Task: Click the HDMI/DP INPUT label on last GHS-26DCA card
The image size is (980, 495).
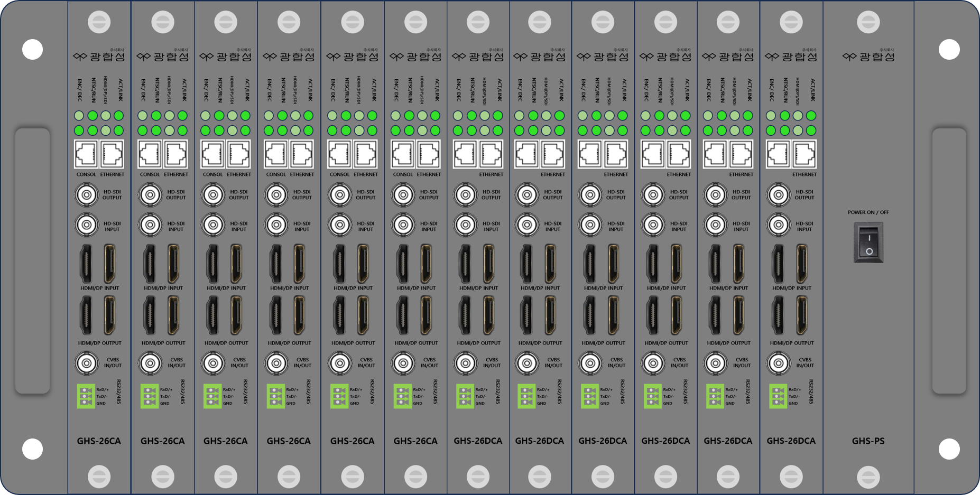Action: point(791,288)
